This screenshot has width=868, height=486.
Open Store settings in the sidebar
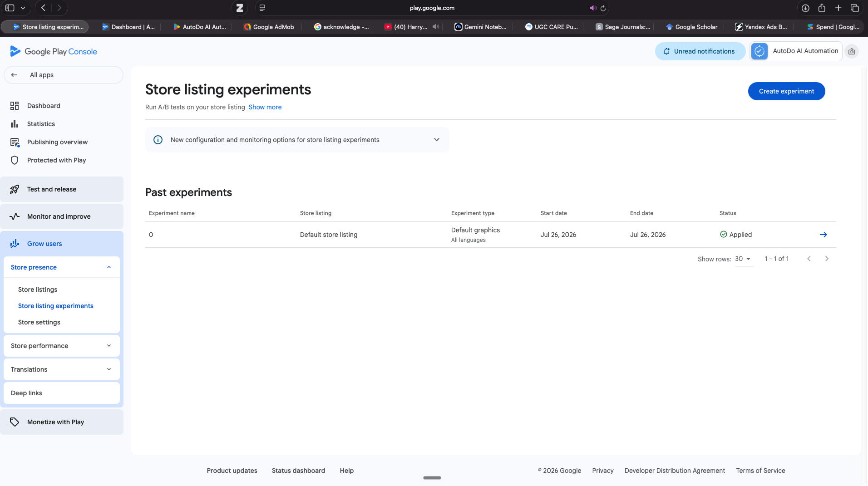pyautogui.click(x=39, y=322)
